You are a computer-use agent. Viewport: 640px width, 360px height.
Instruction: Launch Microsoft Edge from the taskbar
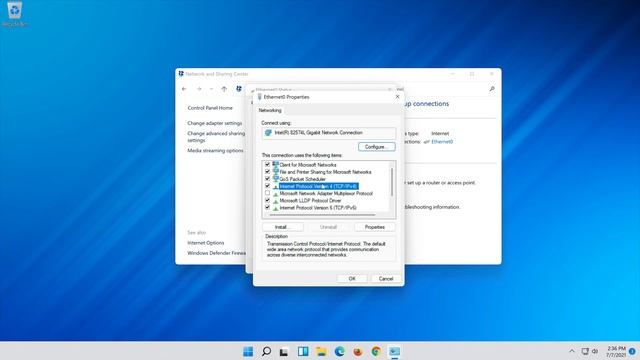[339, 351]
